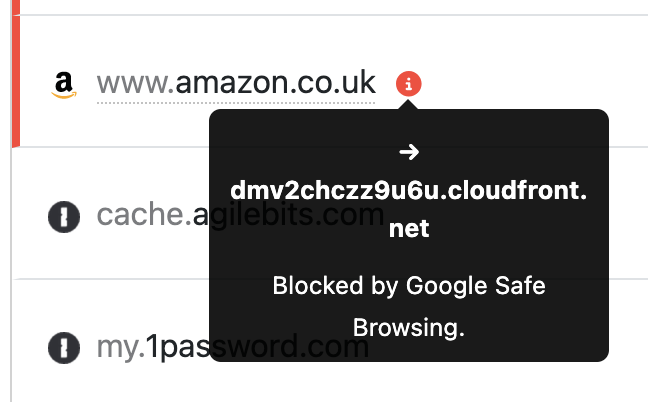
Task: Click the 1Password icon beside cache.agilebits.com
Action: [64, 215]
